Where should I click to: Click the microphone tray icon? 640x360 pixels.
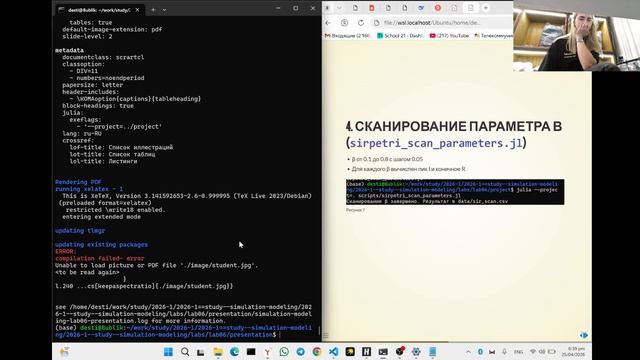tap(504, 352)
